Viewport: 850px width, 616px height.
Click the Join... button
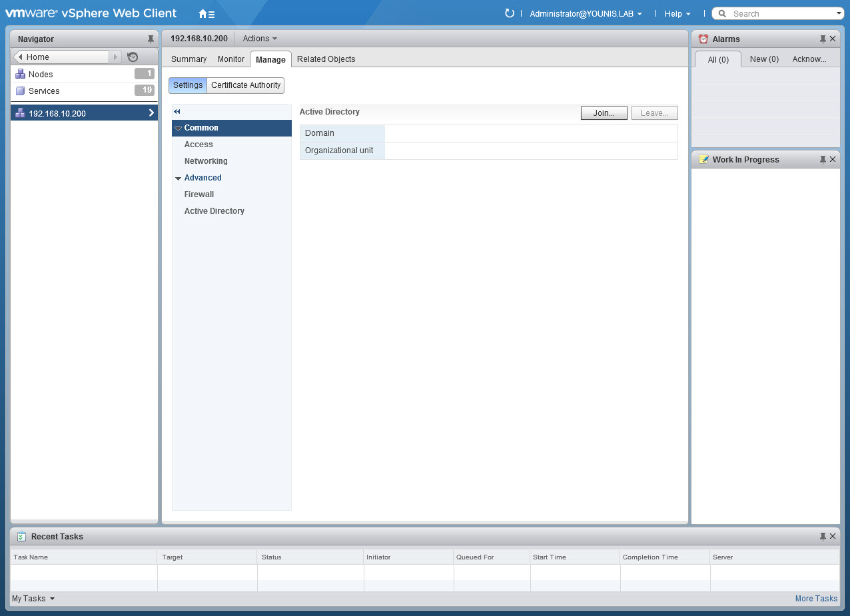coord(604,113)
